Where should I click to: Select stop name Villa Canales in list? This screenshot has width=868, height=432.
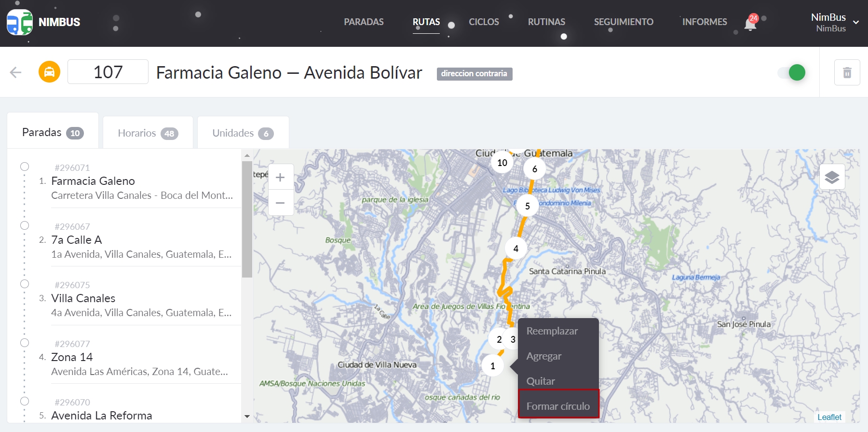click(x=83, y=298)
